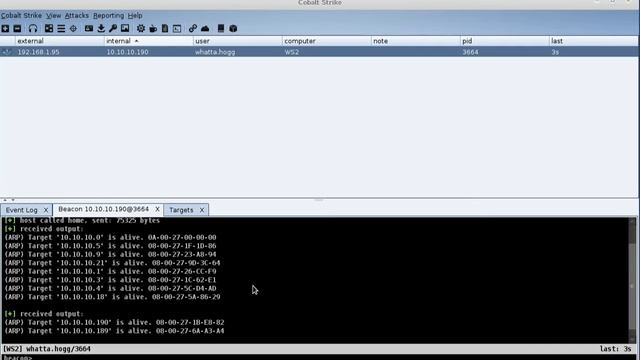Open help book icon
This screenshot has height=360, width=640.
pos(221,29)
